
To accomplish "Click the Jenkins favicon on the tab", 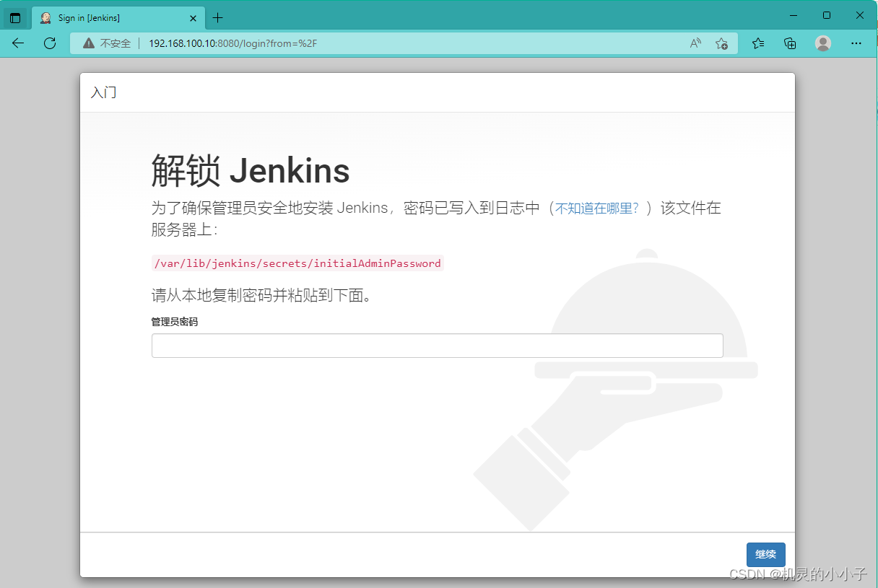I will coord(45,17).
